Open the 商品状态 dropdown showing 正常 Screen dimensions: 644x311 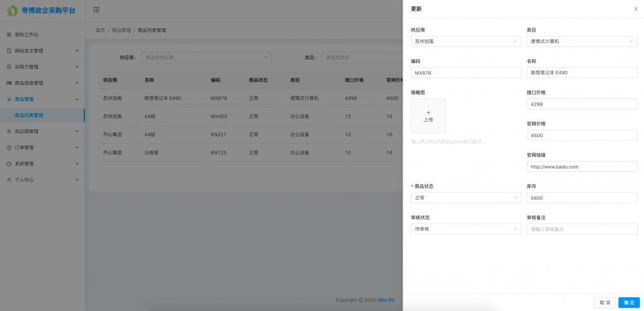click(x=466, y=198)
